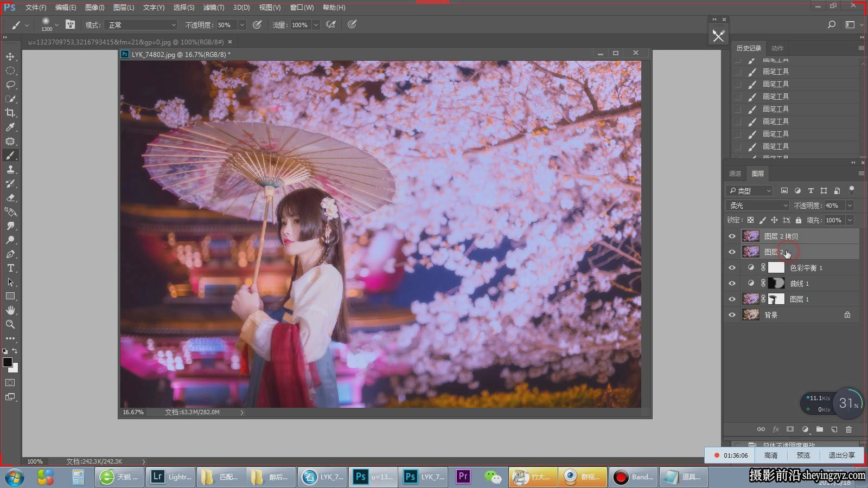Click the link layers icon
The height and width of the screenshot is (488, 868).
761,429
